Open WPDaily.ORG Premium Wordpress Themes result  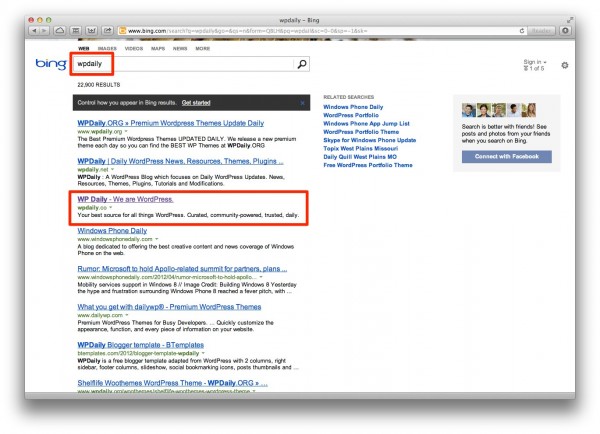click(x=171, y=123)
